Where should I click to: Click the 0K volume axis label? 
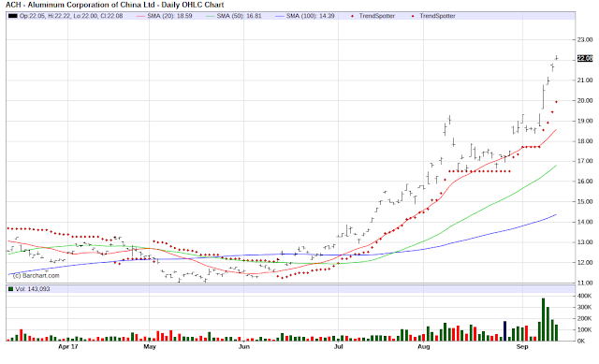pyautogui.click(x=581, y=342)
